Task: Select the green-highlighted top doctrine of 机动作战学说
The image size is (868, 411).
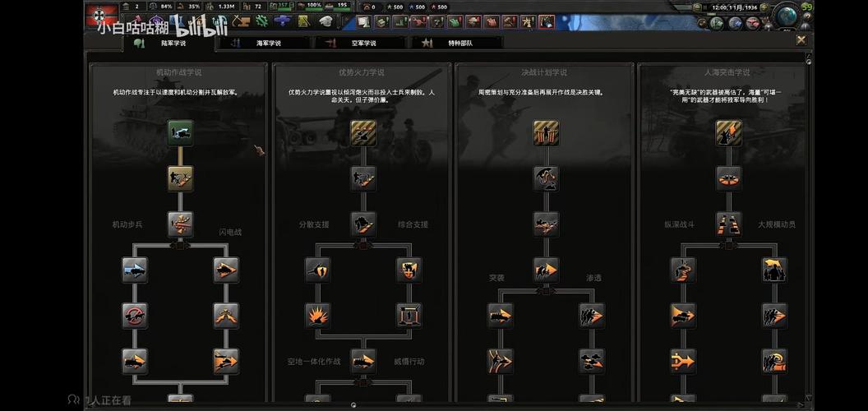Action: (x=180, y=132)
